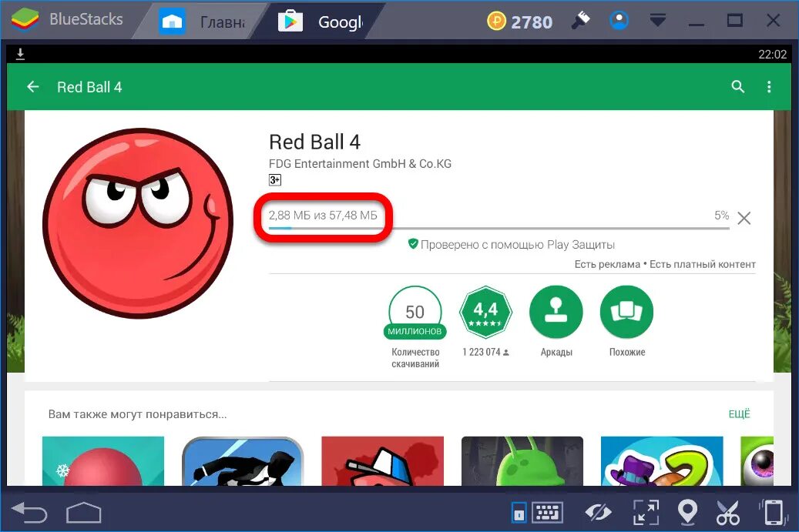Open the three-dot overflow menu
Viewport: 799px width, 532px height.
(769, 87)
